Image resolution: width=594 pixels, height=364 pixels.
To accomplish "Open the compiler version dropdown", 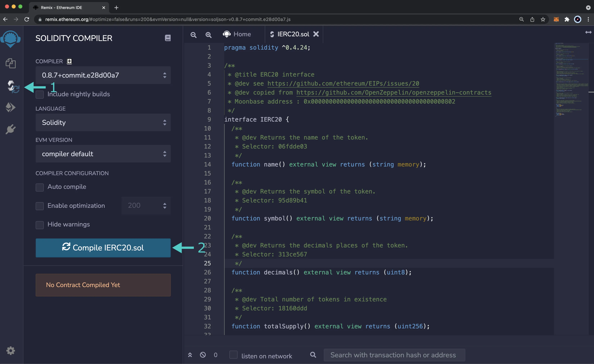I will [x=103, y=75].
